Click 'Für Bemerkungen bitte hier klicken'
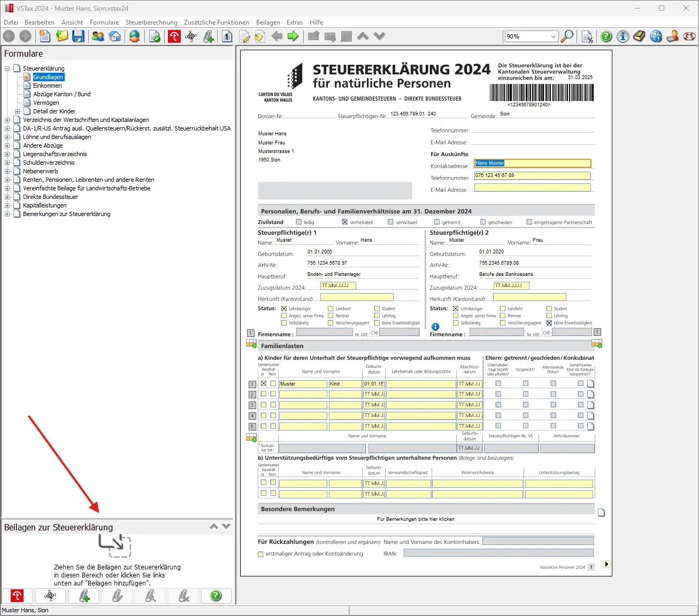 [416, 519]
